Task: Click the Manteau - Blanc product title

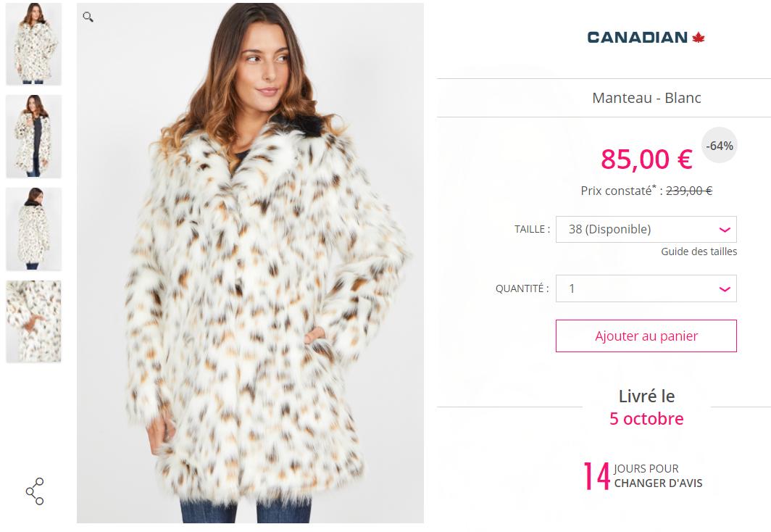Action: (646, 98)
